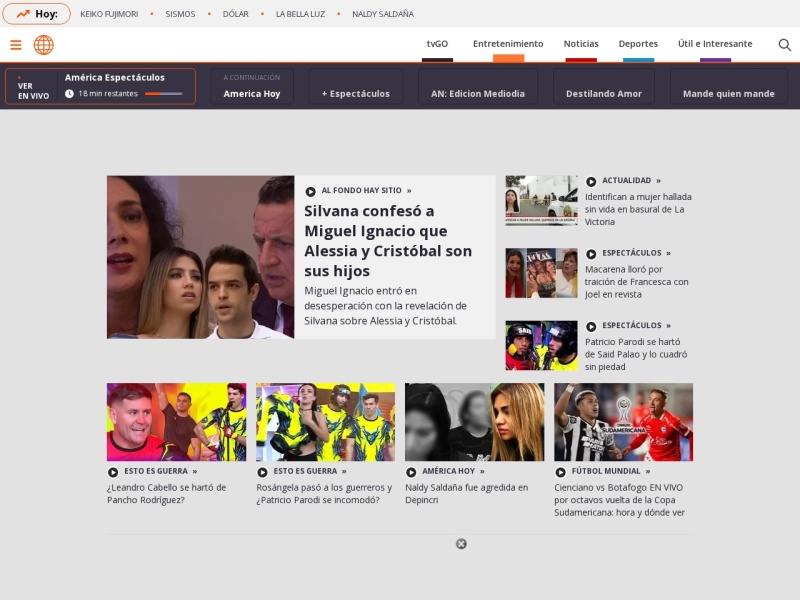Select Destilando Amor in the schedule
Screen dimensions: 800x600
pyautogui.click(x=604, y=86)
